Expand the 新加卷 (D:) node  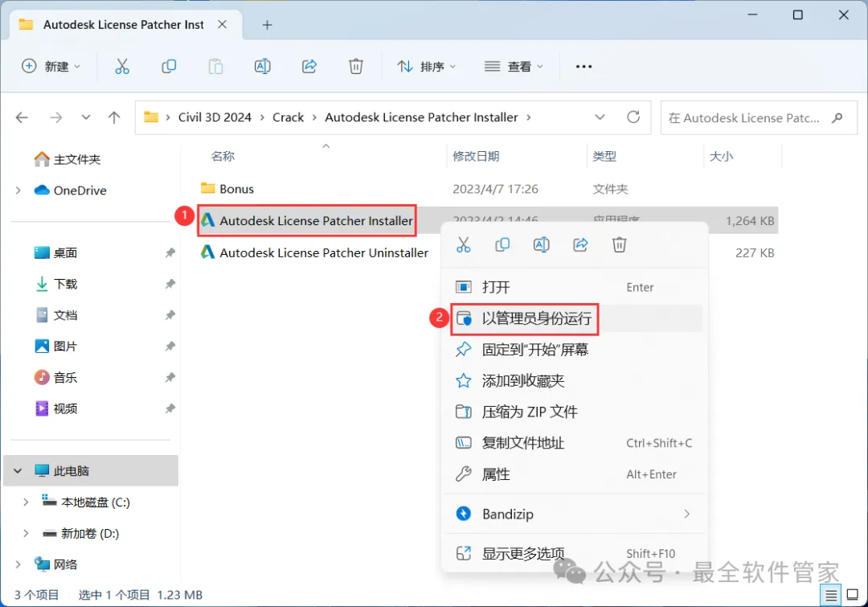[x=26, y=533]
